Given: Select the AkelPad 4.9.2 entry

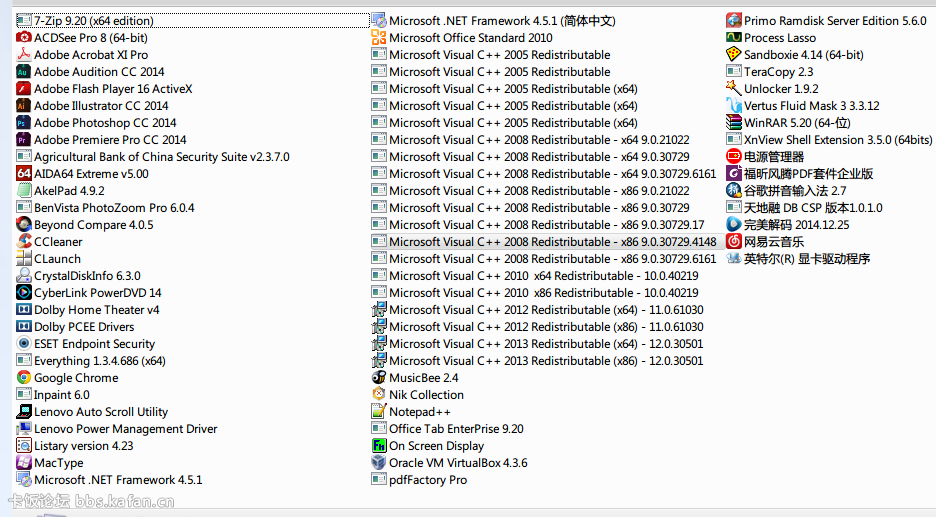Looking at the screenshot, I should pyautogui.click(x=61, y=191).
